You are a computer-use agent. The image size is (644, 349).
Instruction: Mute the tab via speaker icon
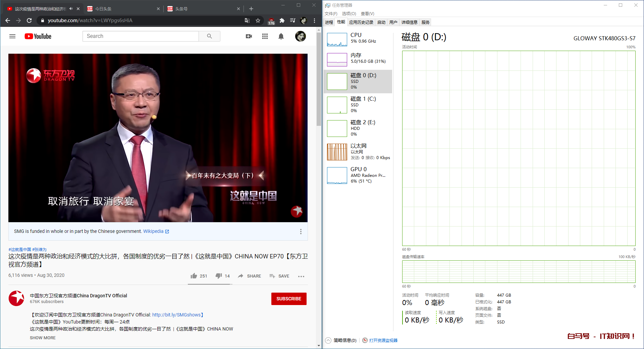(71, 9)
